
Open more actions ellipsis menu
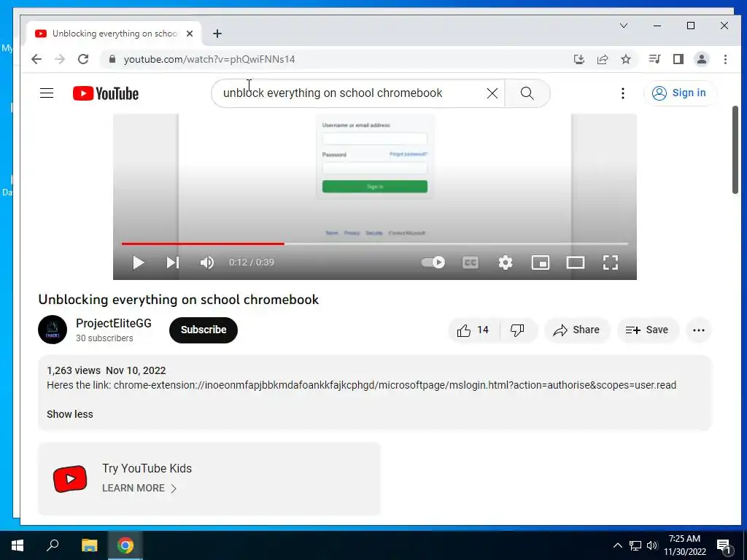click(x=698, y=330)
